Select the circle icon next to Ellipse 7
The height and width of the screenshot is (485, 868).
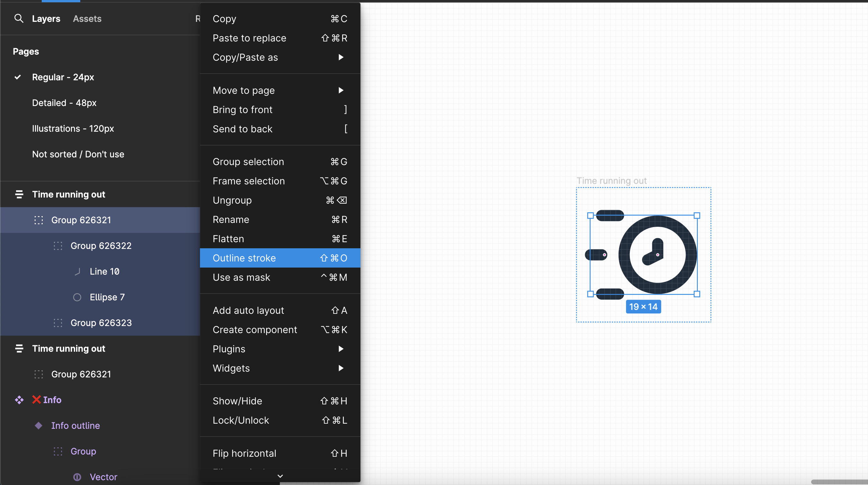pos(77,297)
